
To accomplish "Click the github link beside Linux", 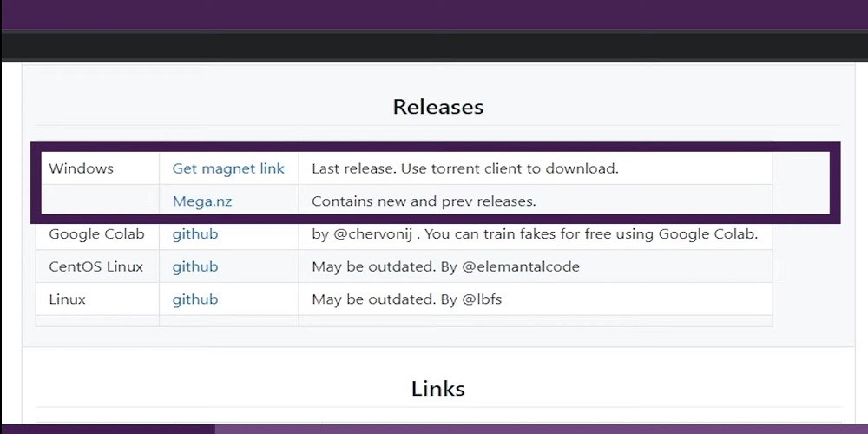I will click(x=195, y=299).
